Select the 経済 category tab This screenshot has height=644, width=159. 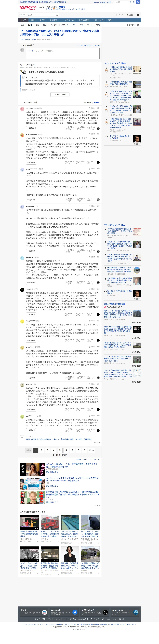pos(45,25)
